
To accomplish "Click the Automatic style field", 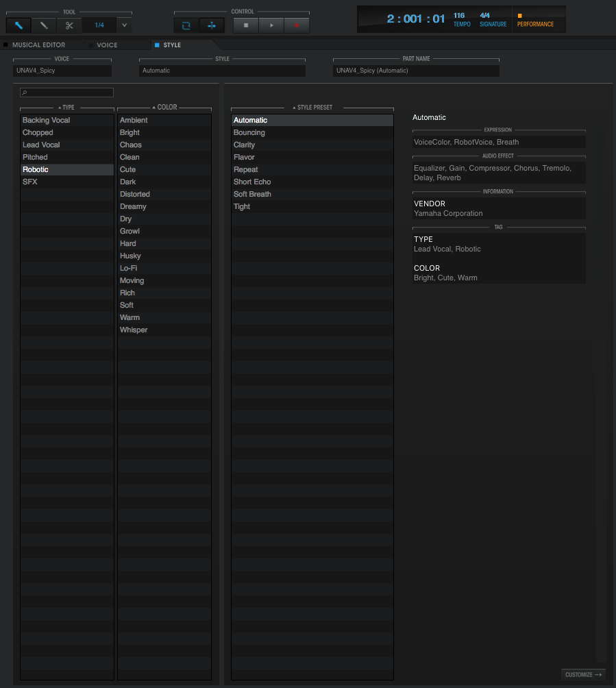I will (222, 71).
